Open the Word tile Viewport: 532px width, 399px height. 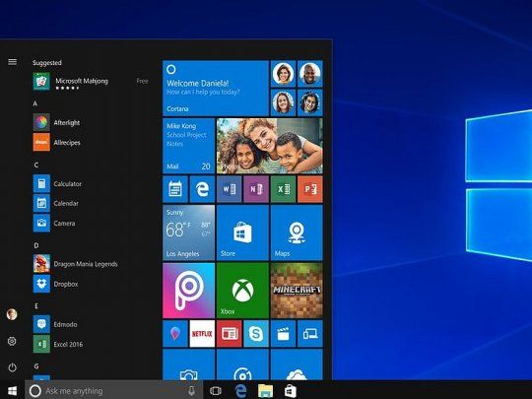(x=229, y=189)
